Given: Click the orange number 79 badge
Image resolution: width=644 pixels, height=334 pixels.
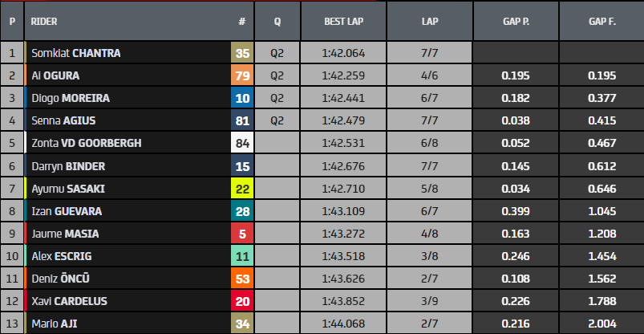Looking at the screenshot, I should (242, 76).
